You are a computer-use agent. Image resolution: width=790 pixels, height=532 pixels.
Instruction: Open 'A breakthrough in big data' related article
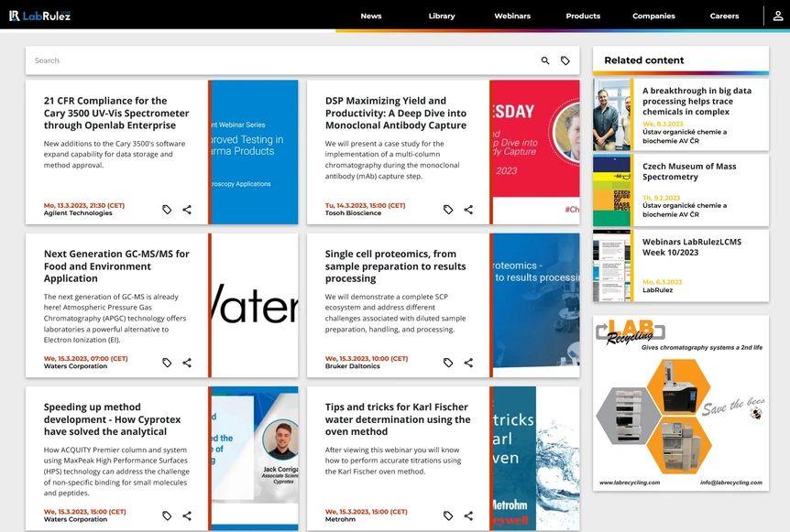(697, 101)
